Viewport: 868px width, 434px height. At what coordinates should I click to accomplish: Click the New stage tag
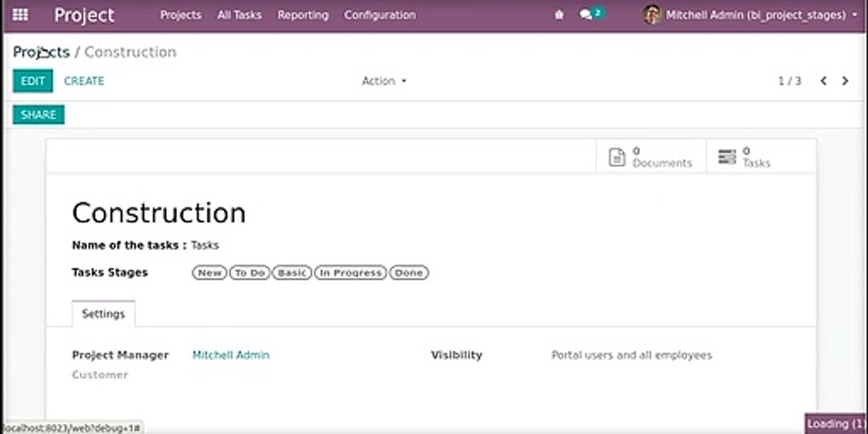(x=210, y=273)
